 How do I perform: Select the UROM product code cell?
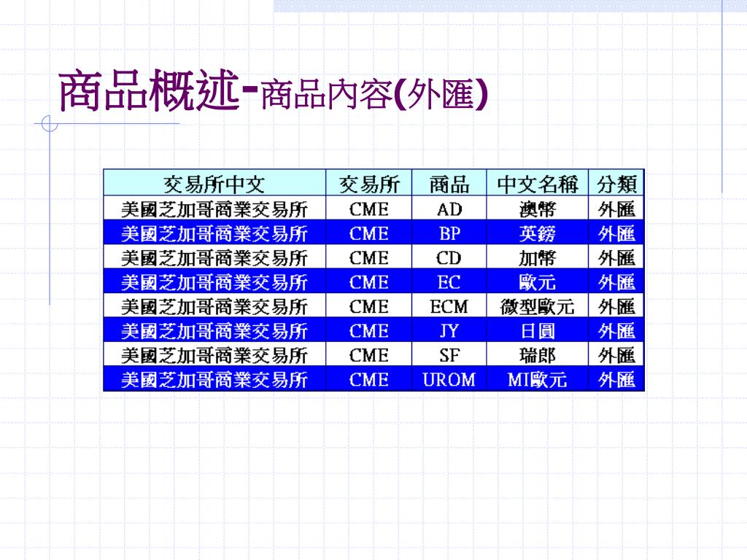pos(449,378)
